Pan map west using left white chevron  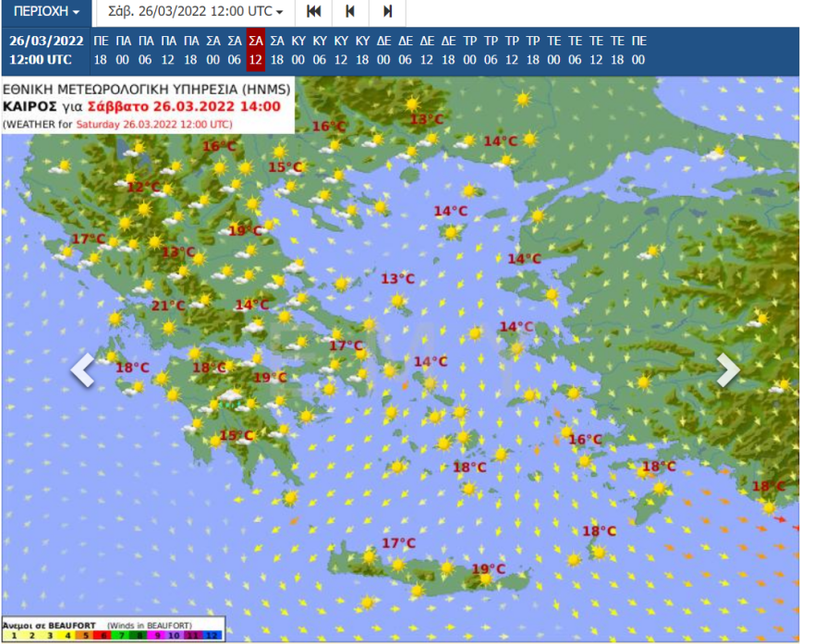pos(81,370)
